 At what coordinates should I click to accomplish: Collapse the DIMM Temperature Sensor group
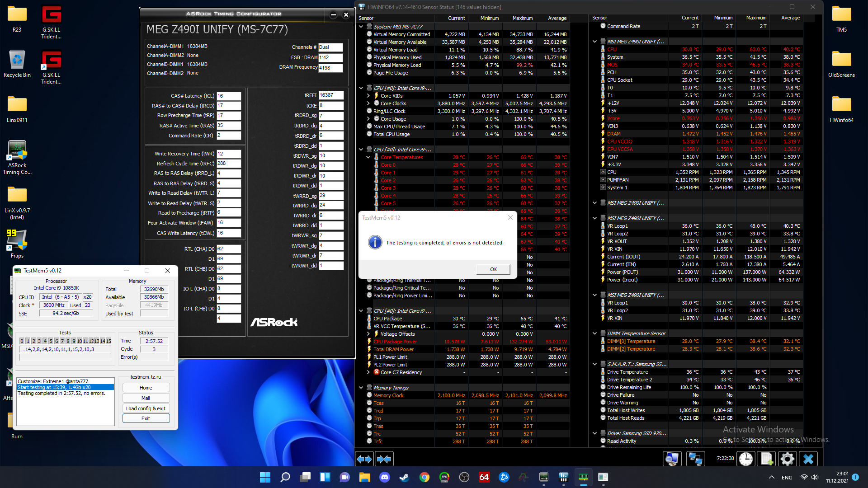(595, 333)
